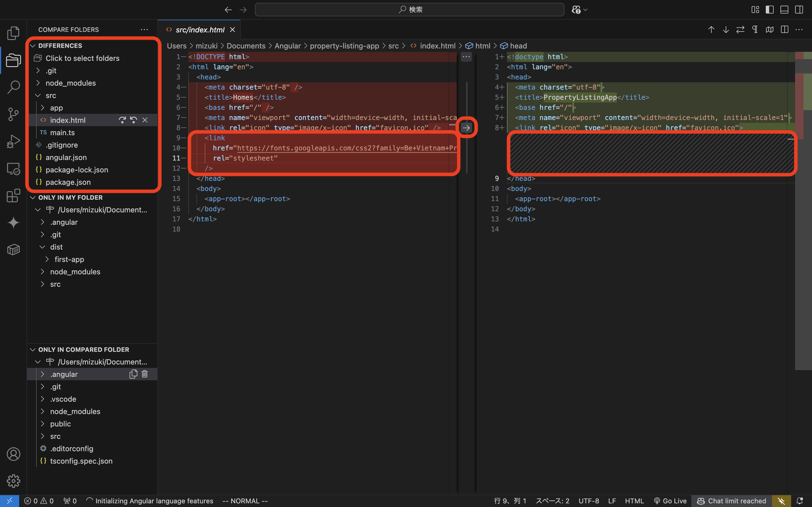Click the search command center field
Screen dimensions: 812x507
[x=409, y=10]
